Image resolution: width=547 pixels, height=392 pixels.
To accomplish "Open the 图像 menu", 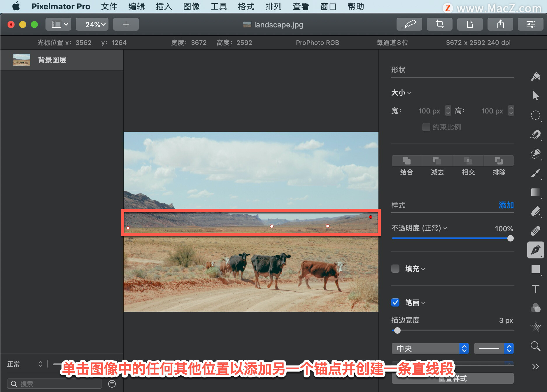I will click(191, 6).
